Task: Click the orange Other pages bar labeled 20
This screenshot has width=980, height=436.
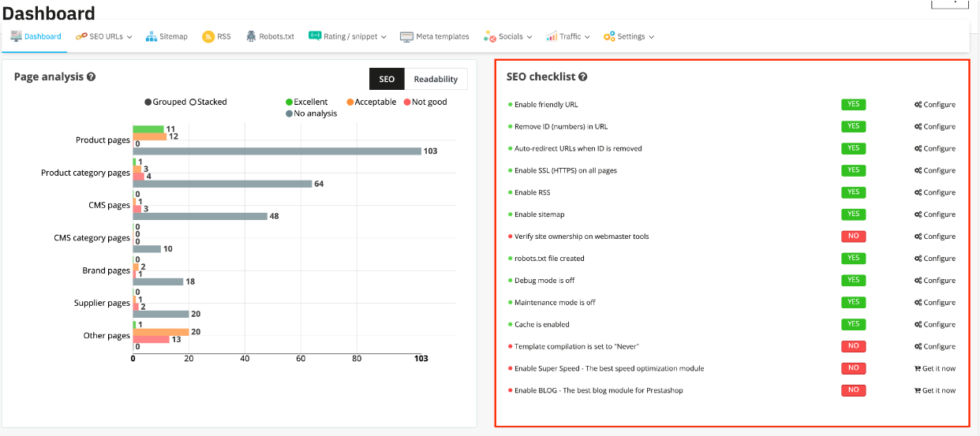Action: pos(161,332)
